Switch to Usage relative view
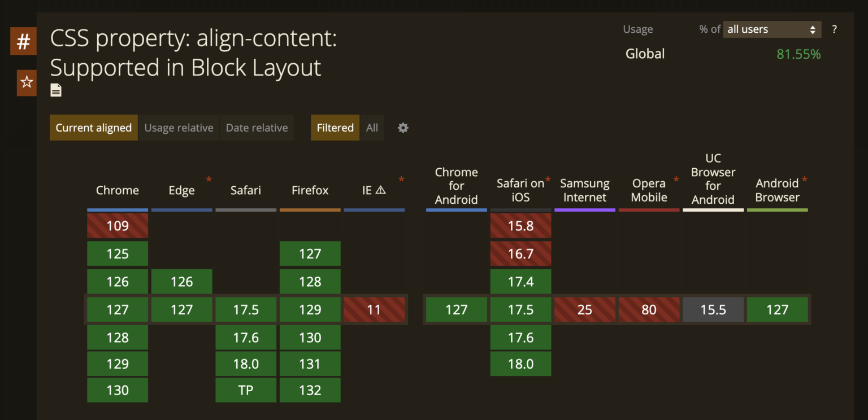Viewport: 868px width, 420px height. coord(179,128)
